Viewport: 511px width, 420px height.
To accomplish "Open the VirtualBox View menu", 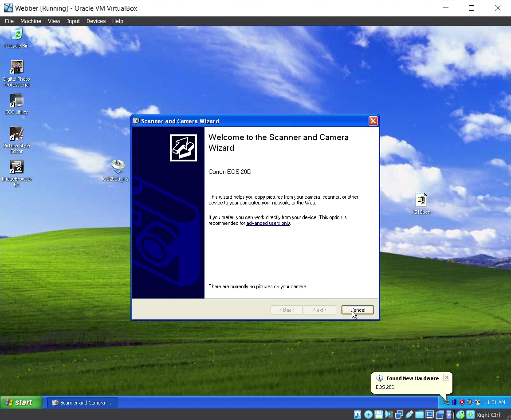I will 54,21.
